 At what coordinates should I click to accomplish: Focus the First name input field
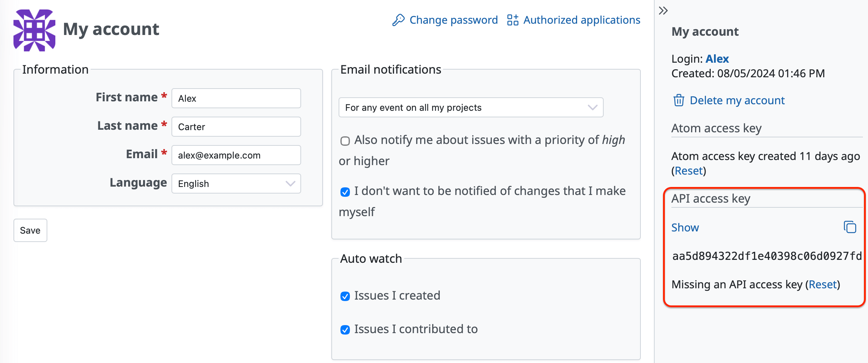[236, 98]
